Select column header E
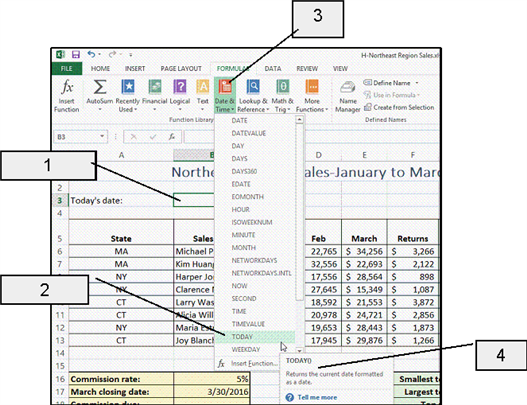527x405 pixels. pos(364,155)
